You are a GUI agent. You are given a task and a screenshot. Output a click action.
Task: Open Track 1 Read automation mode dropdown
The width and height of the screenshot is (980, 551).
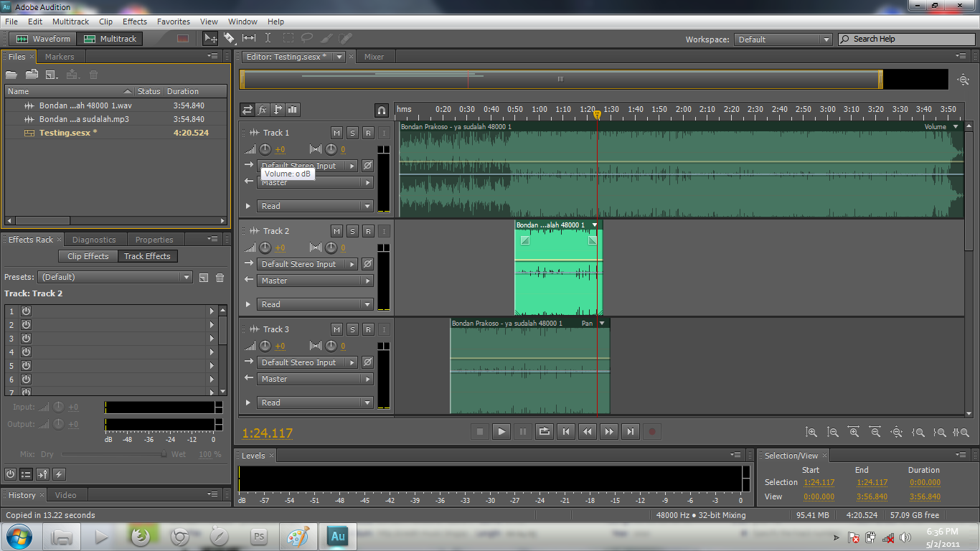[x=316, y=206]
